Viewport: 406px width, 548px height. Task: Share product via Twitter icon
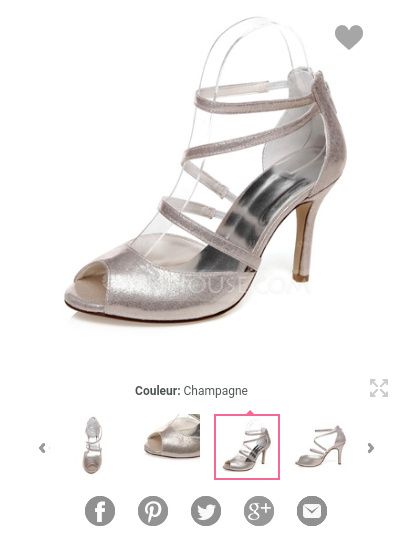pyautogui.click(x=206, y=511)
